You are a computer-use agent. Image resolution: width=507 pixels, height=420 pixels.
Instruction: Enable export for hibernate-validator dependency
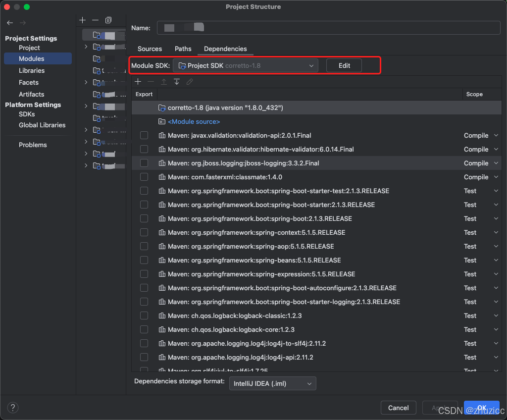(x=144, y=149)
